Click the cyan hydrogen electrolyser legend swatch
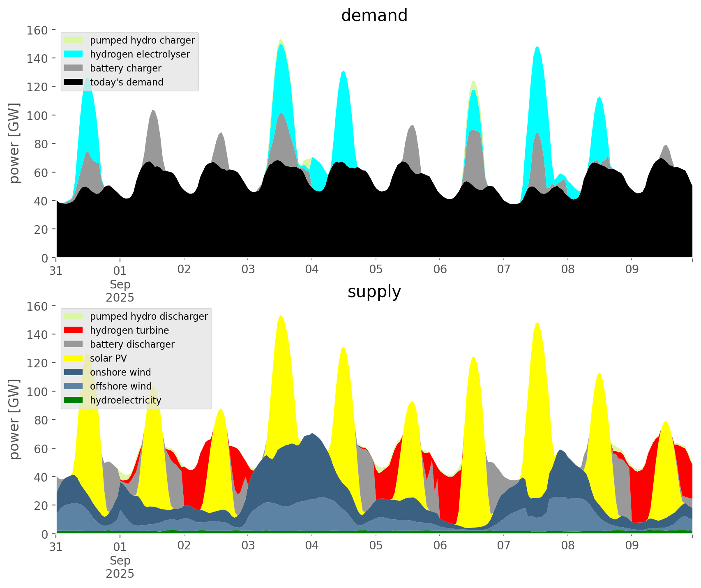This screenshot has height=588, width=701. click(x=74, y=54)
